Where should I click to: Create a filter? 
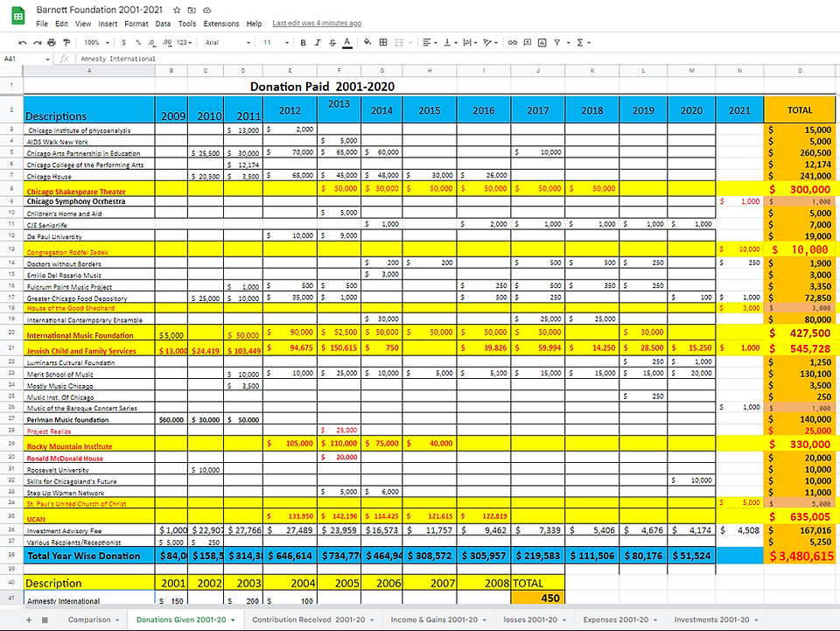557,42
